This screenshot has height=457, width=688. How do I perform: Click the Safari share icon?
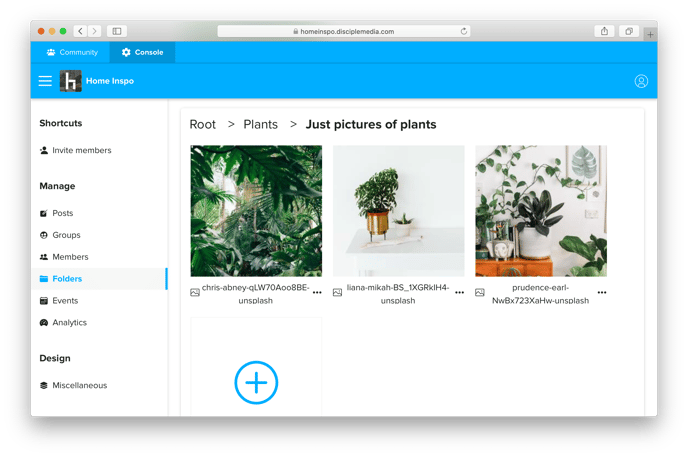[604, 31]
